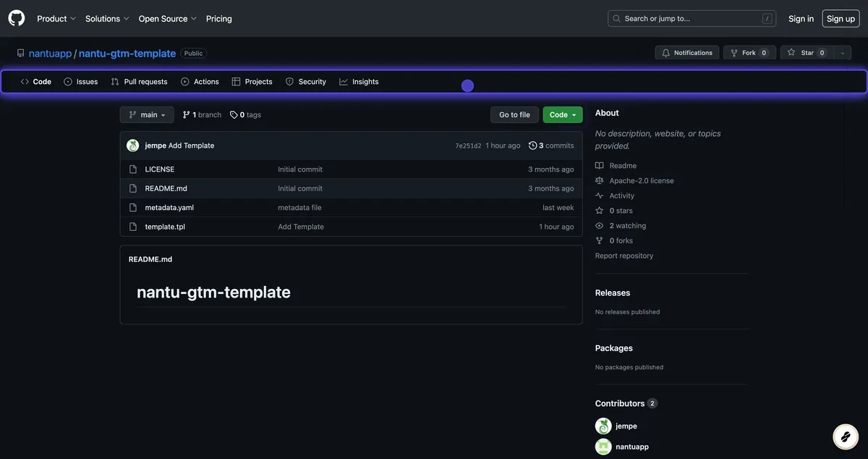Click jempe's avatar in commit row
The image size is (868, 459).
pos(133,146)
